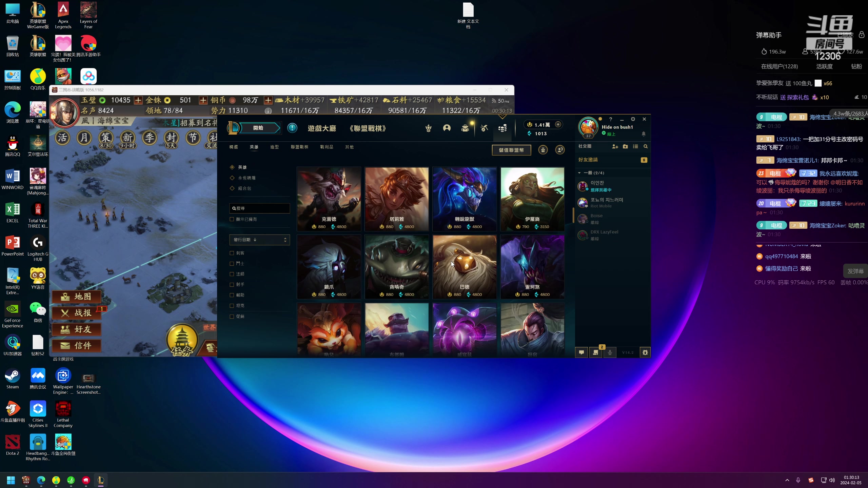Check the 顯示已擁有 checkbox
The width and height of the screenshot is (868, 488).
pos(232,219)
